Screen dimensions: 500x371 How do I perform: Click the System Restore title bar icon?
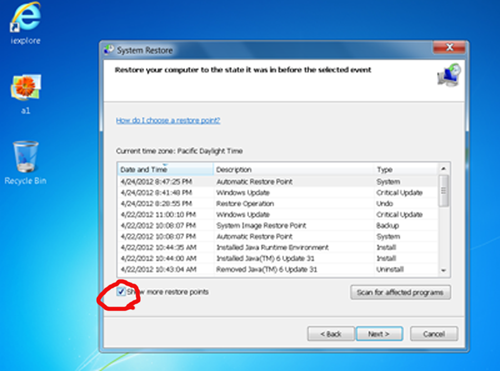tap(109, 50)
